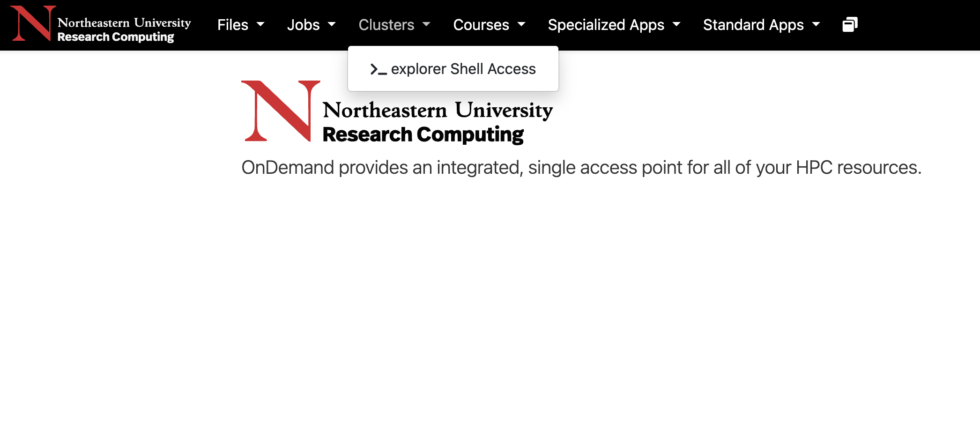Click the OnDemand description text
The width and height of the screenshot is (980, 430).
pyautogui.click(x=581, y=168)
